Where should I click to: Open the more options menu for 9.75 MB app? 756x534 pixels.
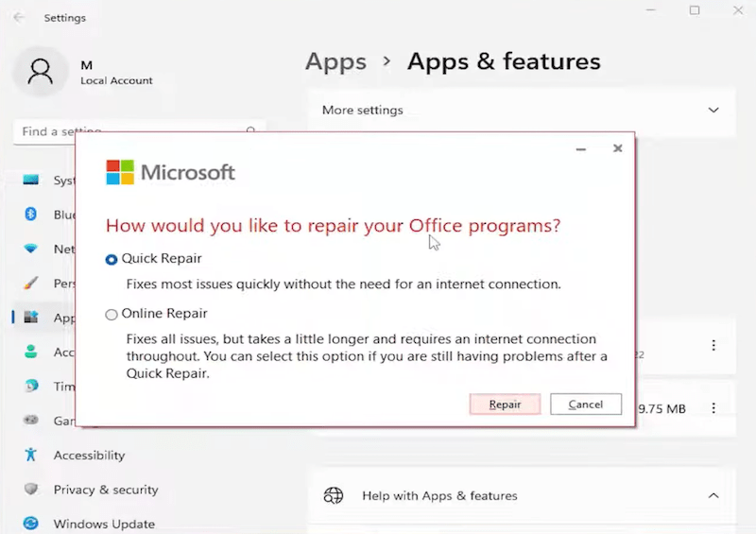click(x=713, y=408)
